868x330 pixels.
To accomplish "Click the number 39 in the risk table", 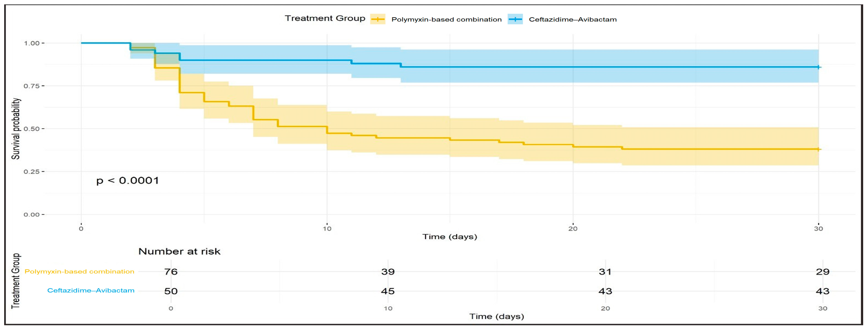I will coord(388,272).
